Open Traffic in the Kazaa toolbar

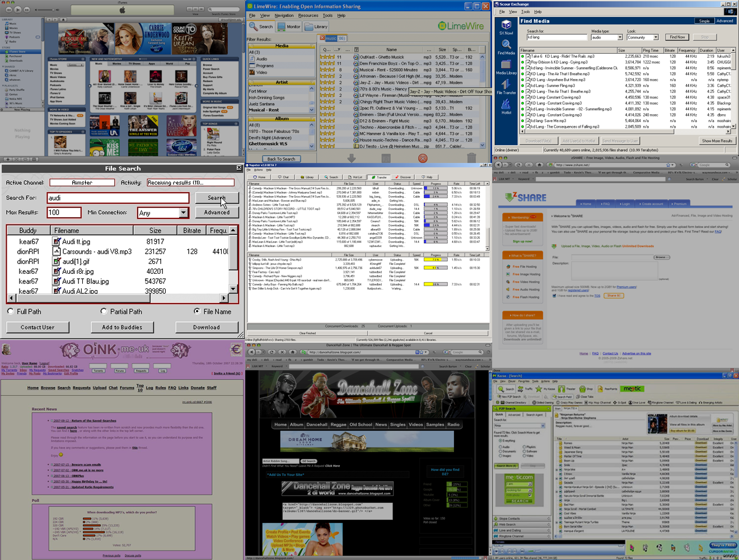525,389
